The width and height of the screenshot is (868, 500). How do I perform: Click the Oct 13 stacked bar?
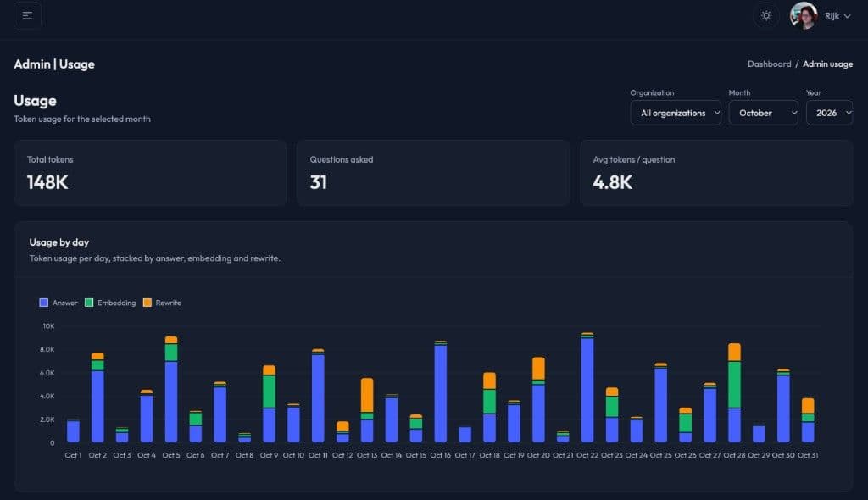click(367, 410)
